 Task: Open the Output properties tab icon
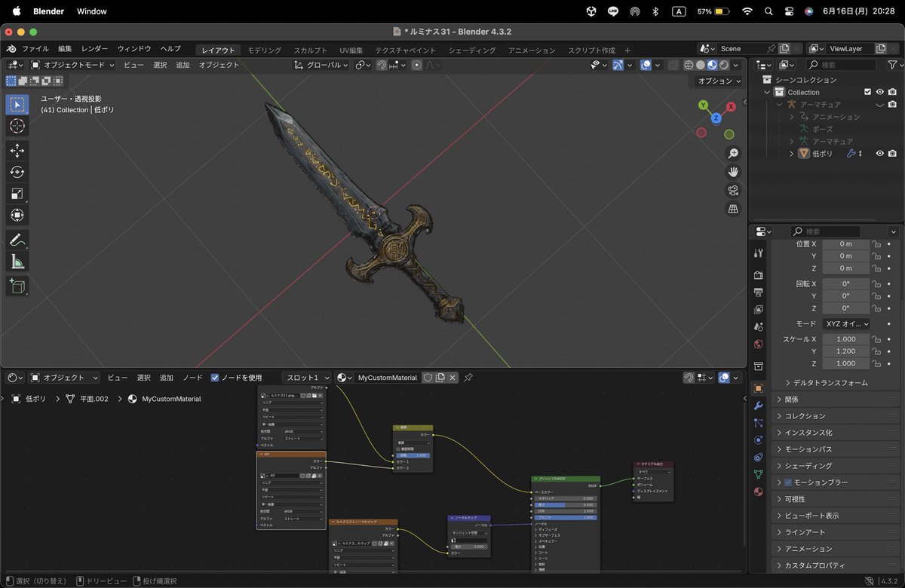(x=759, y=292)
